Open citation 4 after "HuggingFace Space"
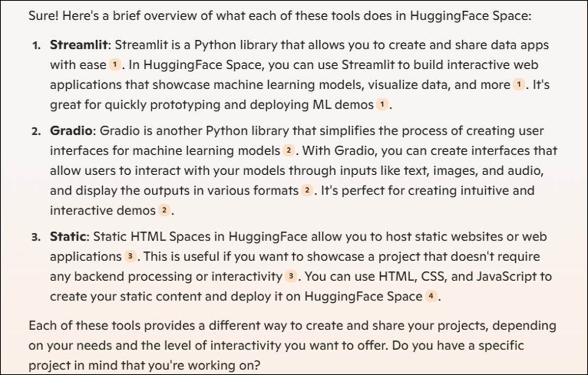588x375 pixels. (431, 296)
